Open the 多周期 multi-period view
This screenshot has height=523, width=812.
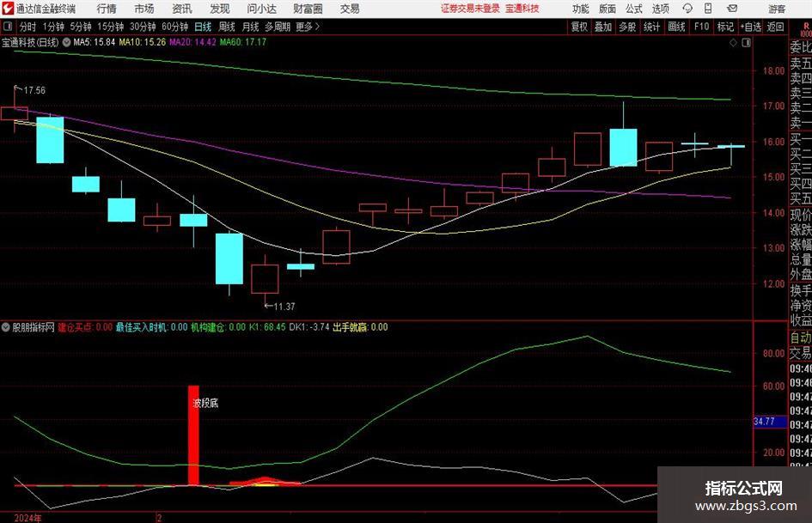(277, 27)
